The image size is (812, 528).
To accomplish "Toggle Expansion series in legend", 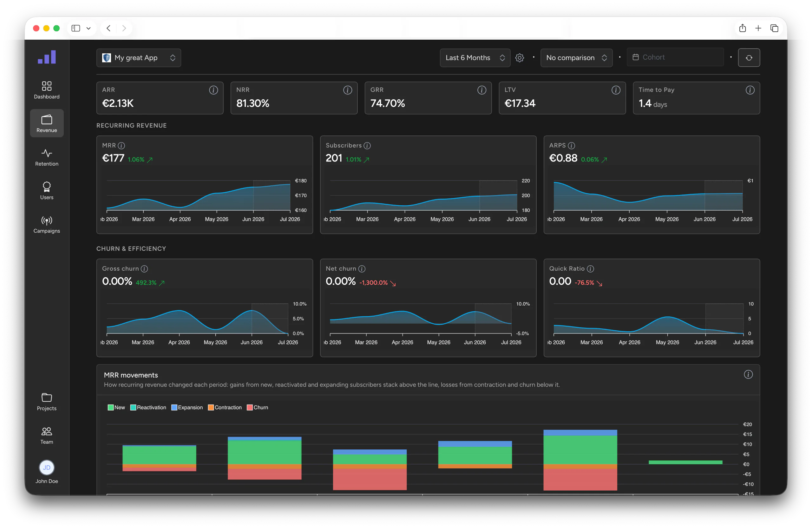I will point(187,407).
